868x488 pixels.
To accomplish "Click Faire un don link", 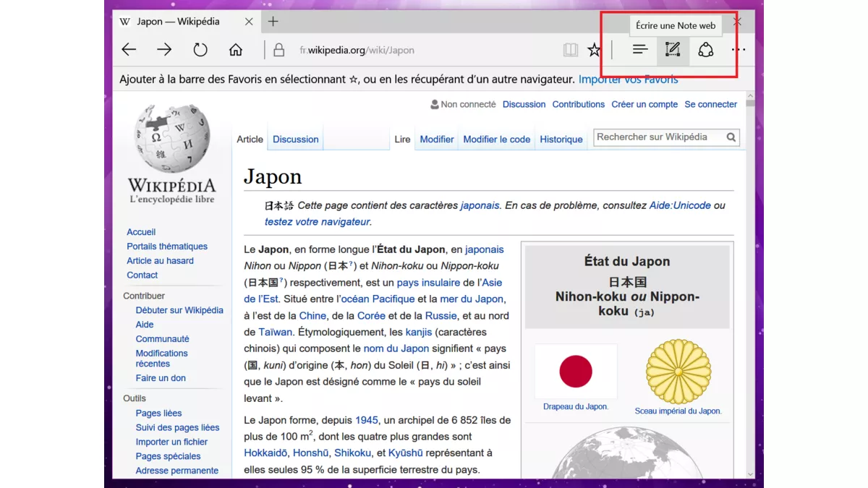I will pos(161,378).
